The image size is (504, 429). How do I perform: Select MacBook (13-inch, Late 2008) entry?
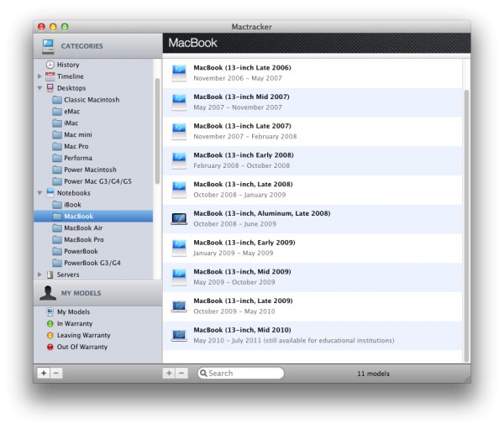[x=312, y=190]
